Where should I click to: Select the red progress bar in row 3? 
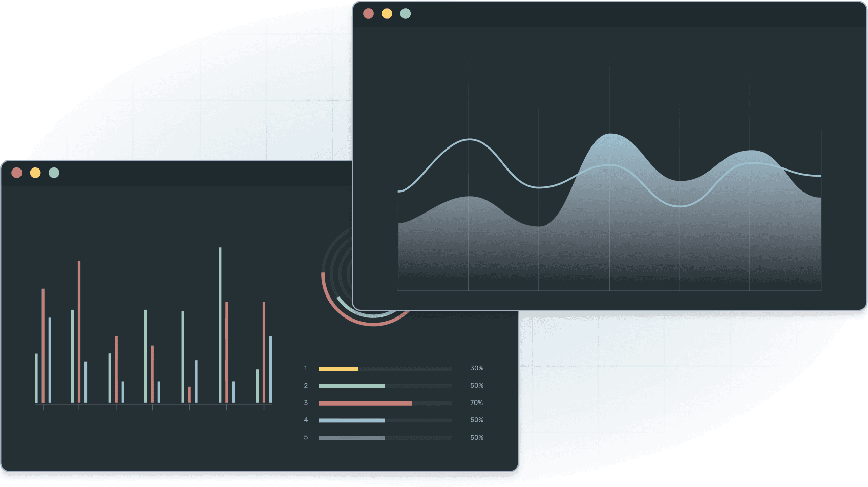pyautogui.click(x=365, y=404)
